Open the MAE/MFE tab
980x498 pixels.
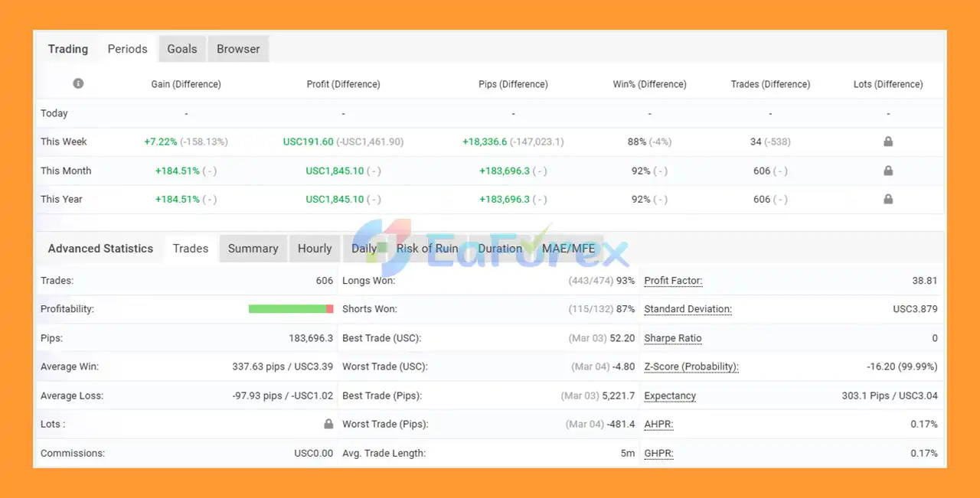pyautogui.click(x=568, y=249)
